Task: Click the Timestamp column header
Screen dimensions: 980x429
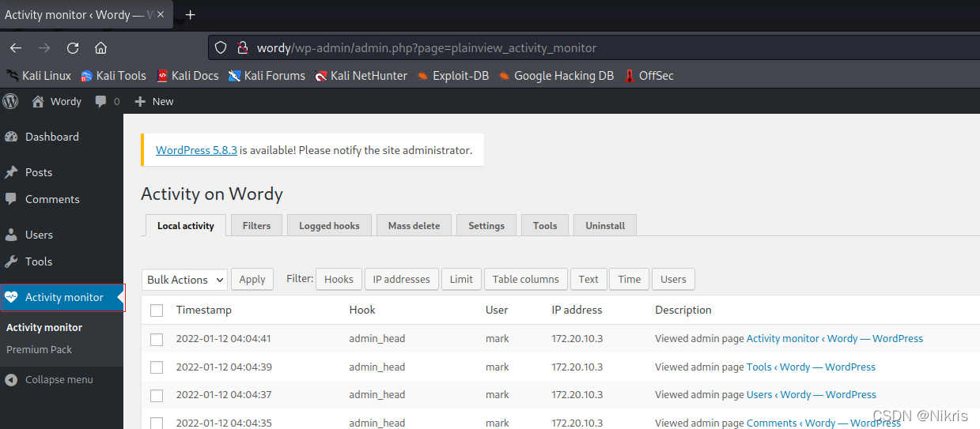Action: [204, 310]
